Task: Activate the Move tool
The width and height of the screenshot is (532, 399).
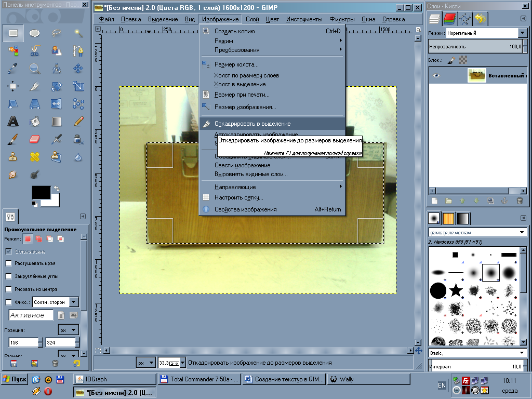Action: (x=78, y=68)
